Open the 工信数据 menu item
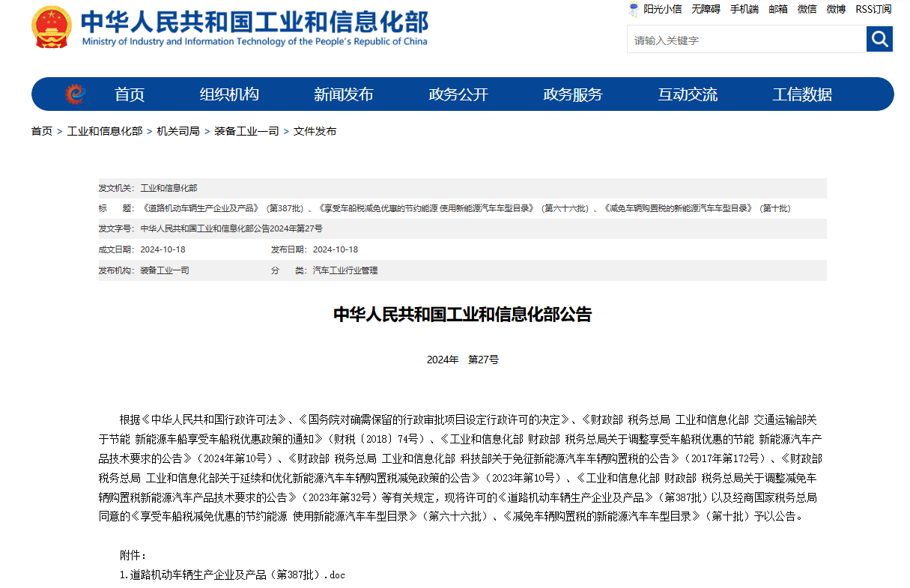 (x=802, y=94)
